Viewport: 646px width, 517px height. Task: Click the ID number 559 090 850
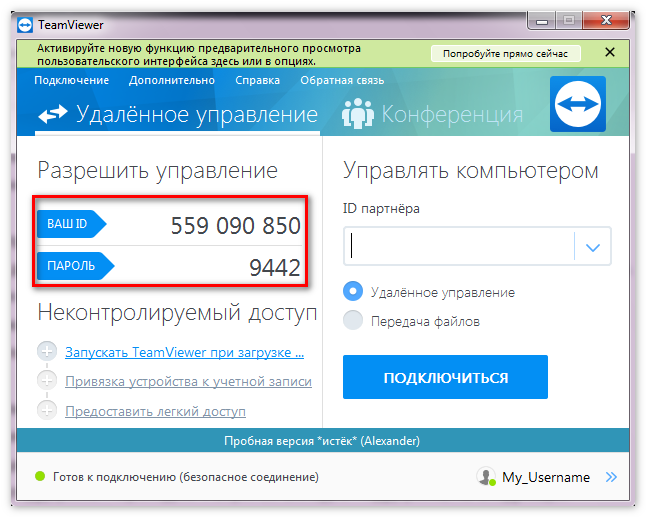click(x=236, y=225)
